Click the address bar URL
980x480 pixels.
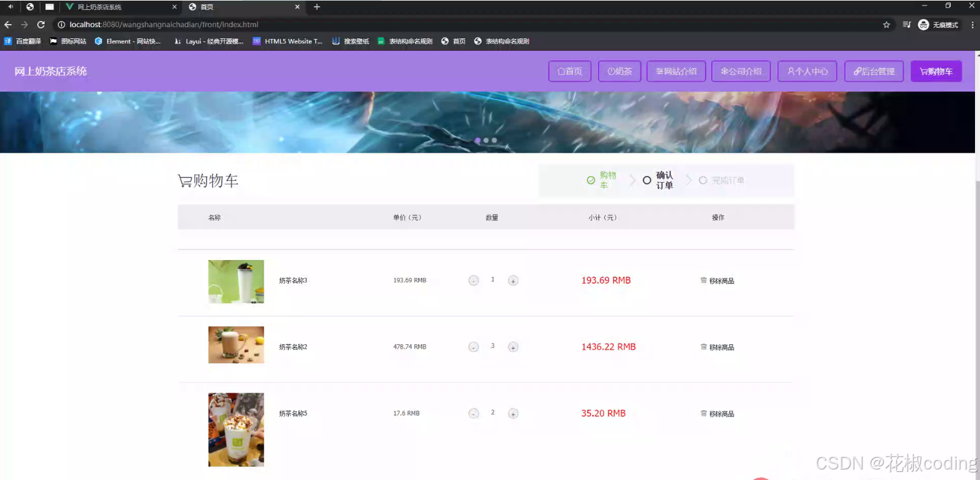(x=164, y=25)
